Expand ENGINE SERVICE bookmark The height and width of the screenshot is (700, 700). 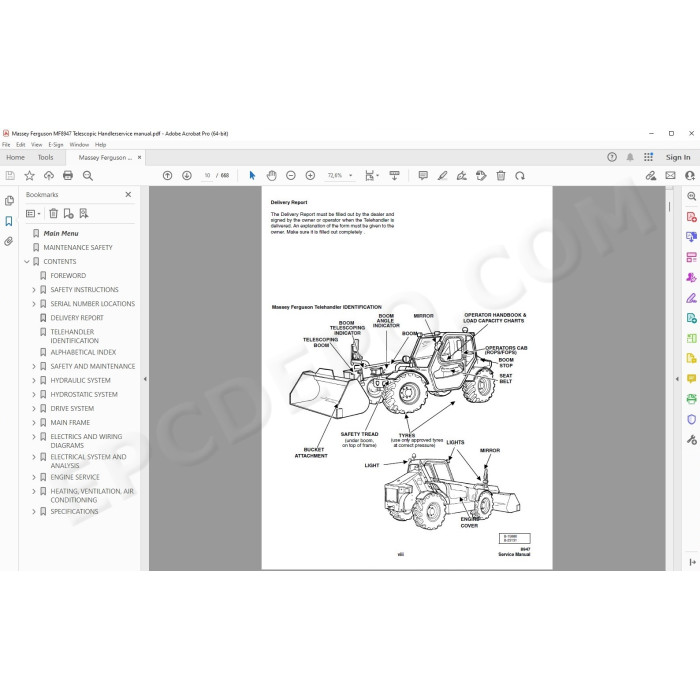click(x=34, y=477)
